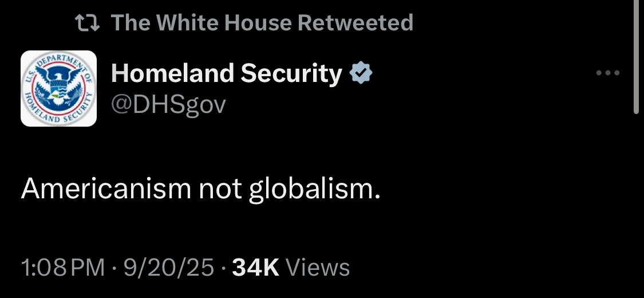Open the Homeland Security seal profile picture
The width and height of the screenshot is (644, 298).
pos(59,88)
